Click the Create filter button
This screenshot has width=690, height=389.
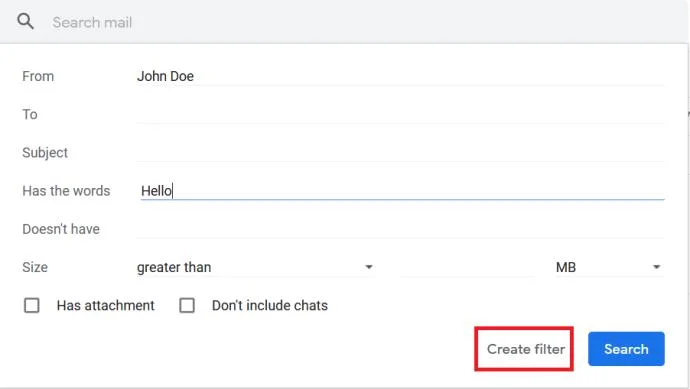pyautogui.click(x=525, y=349)
